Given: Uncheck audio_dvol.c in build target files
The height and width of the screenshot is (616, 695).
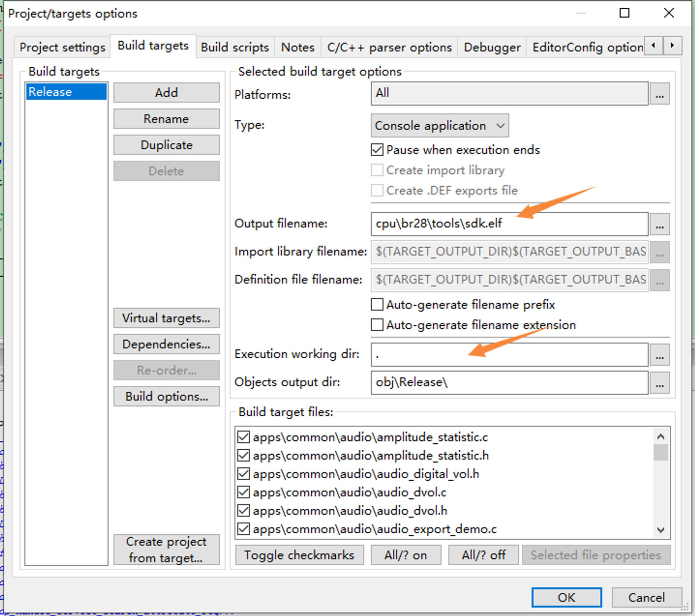Looking at the screenshot, I should 244,492.
